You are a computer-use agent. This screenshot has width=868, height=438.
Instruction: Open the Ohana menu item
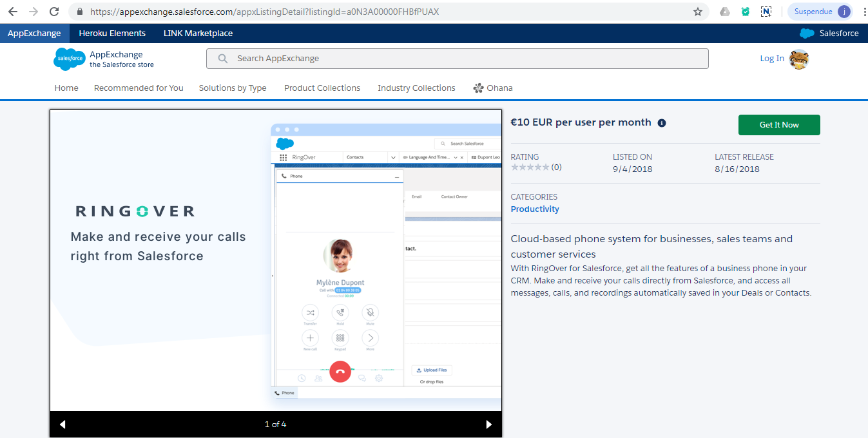coord(493,88)
